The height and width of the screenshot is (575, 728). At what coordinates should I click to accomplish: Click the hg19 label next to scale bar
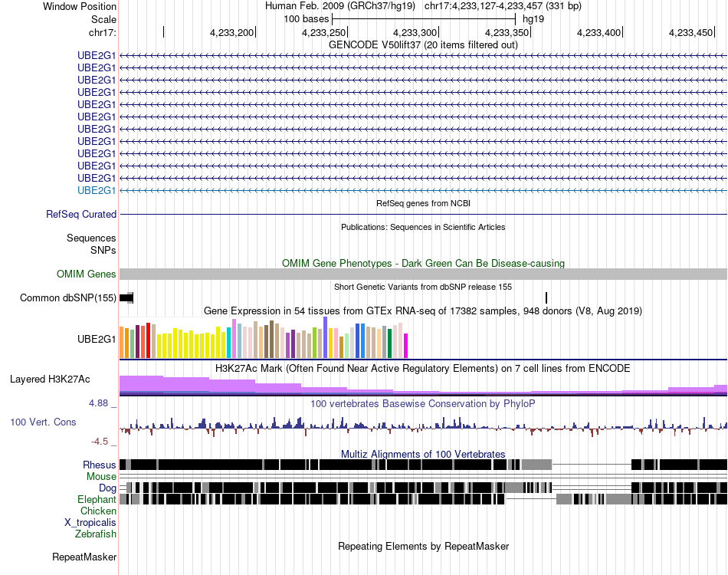coord(533,19)
